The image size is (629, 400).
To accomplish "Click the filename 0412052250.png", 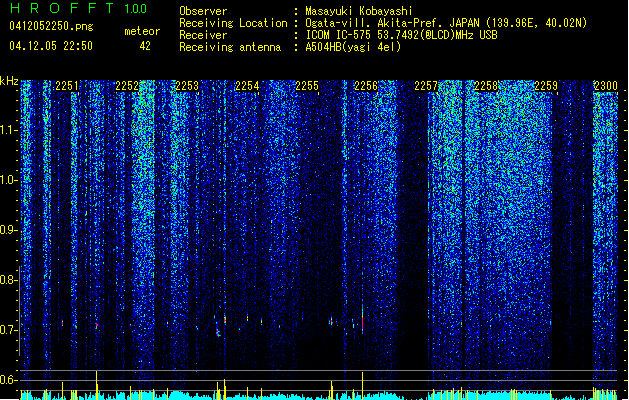I will point(51,26).
